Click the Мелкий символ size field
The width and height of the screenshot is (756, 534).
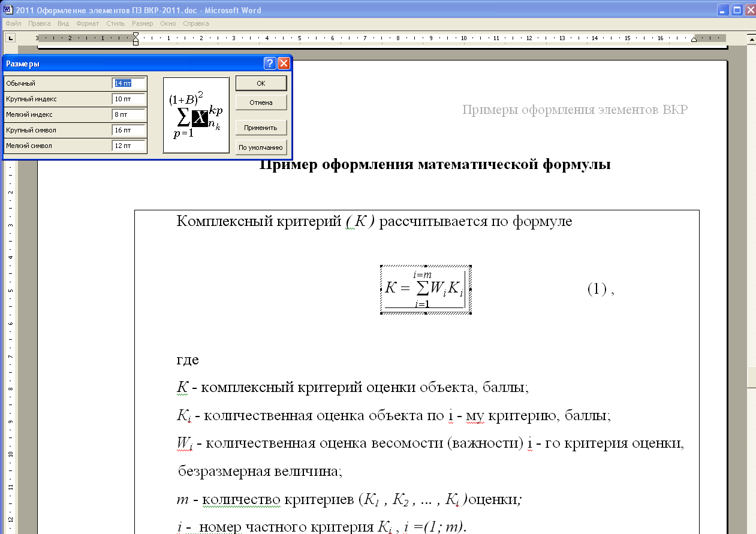tap(129, 146)
